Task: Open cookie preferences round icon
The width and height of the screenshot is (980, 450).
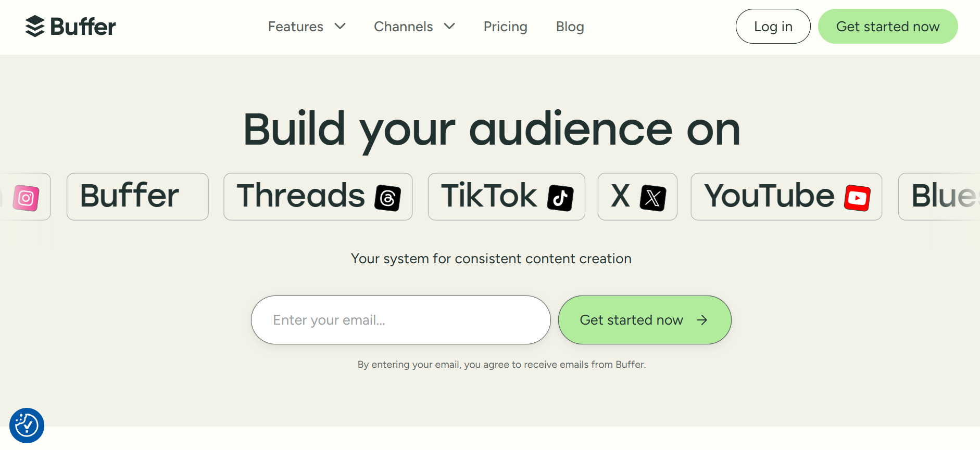Action: click(27, 426)
